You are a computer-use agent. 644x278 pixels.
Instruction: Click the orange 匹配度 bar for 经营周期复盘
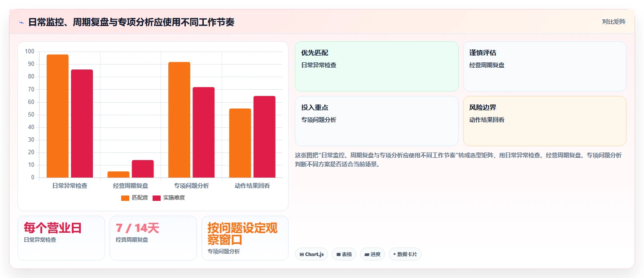pos(118,174)
